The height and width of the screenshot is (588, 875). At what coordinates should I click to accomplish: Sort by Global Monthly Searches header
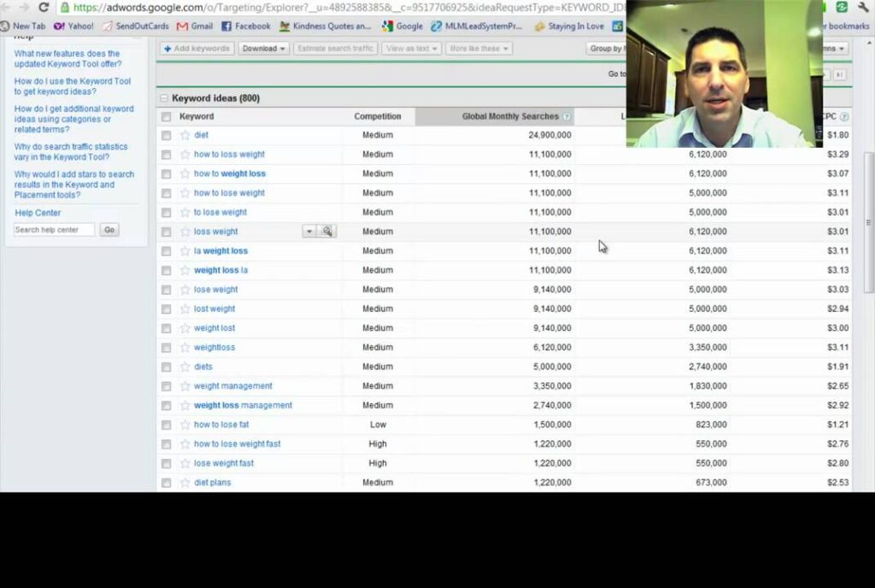click(x=510, y=116)
